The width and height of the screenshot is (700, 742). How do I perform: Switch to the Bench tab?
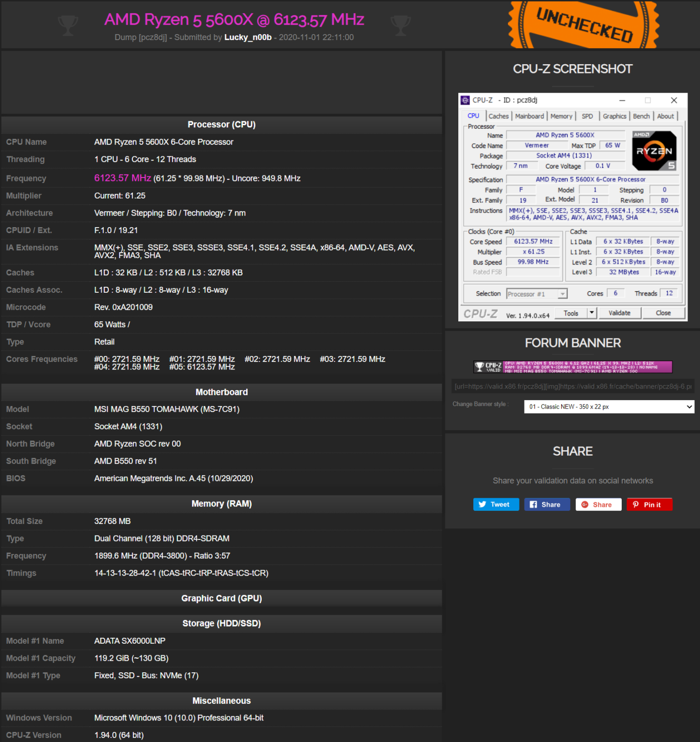coord(641,116)
